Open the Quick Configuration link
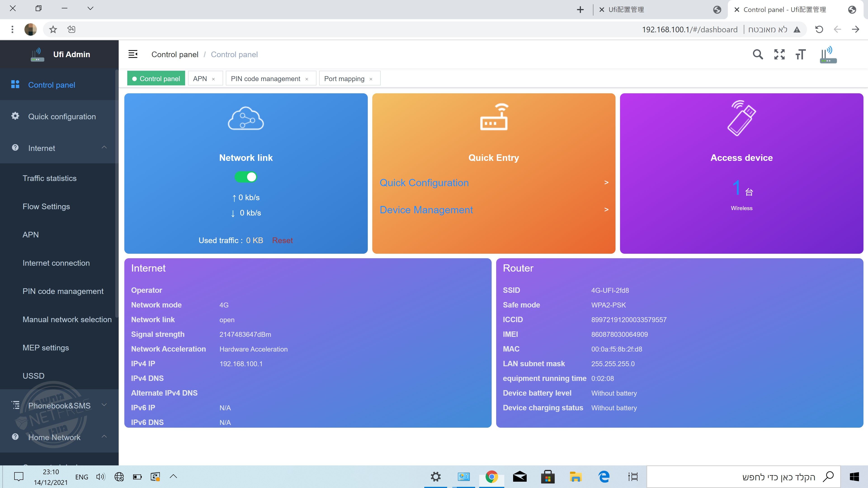 [424, 183]
